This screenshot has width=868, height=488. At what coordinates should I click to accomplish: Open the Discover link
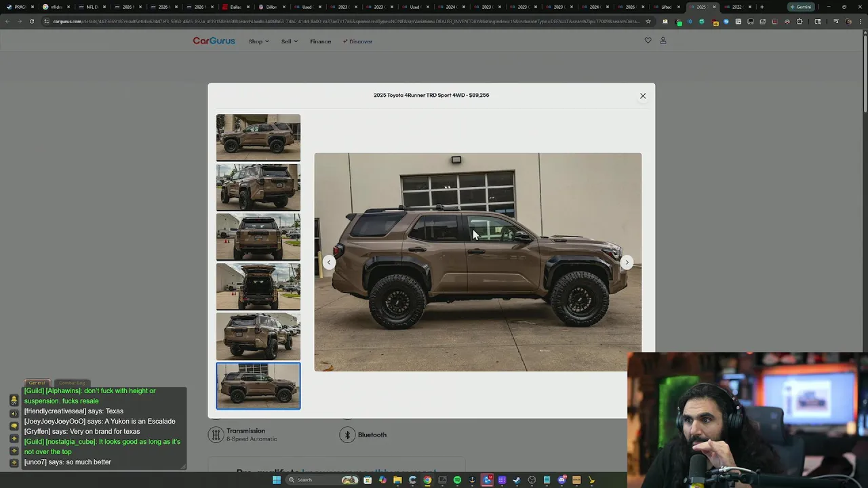click(x=357, y=41)
